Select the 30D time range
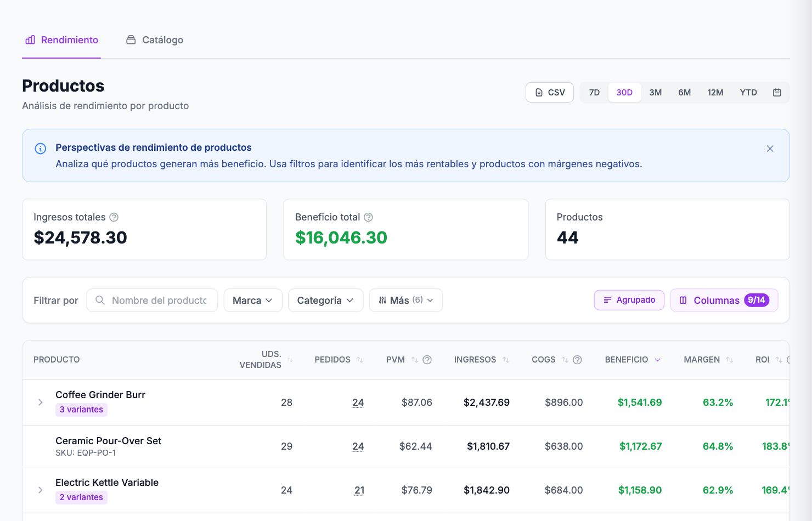812x521 pixels. (x=624, y=92)
